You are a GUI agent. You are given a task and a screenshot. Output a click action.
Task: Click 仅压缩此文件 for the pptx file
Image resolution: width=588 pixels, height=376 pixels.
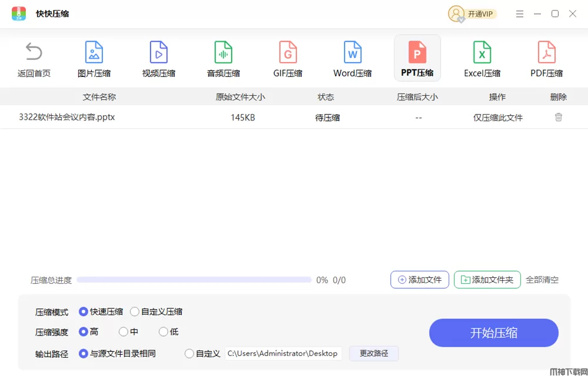[x=497, y=117]
